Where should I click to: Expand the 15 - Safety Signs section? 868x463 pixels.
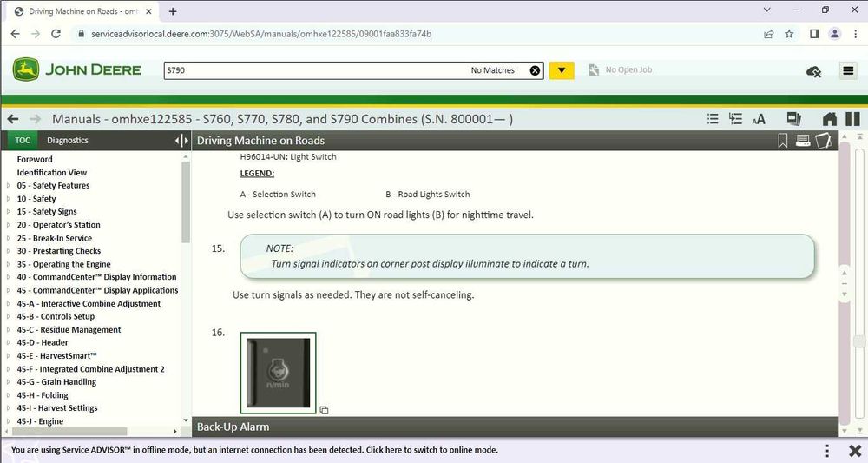[x=9, y=212]
